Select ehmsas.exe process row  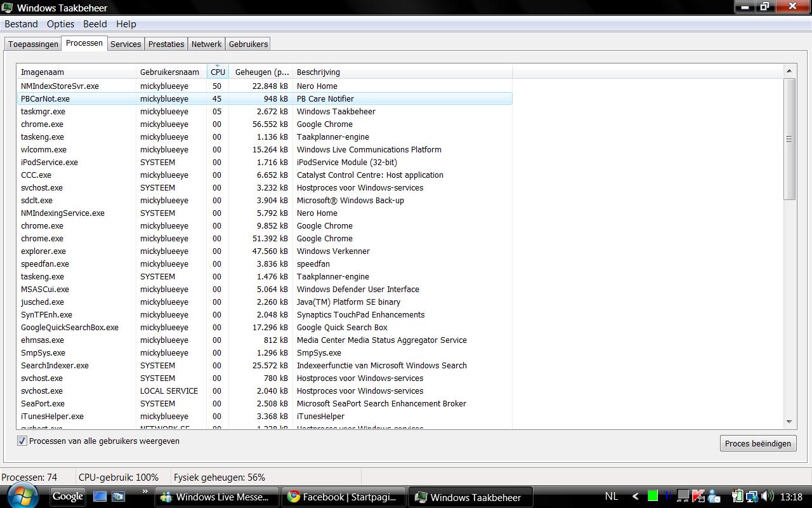pos(265,340)
